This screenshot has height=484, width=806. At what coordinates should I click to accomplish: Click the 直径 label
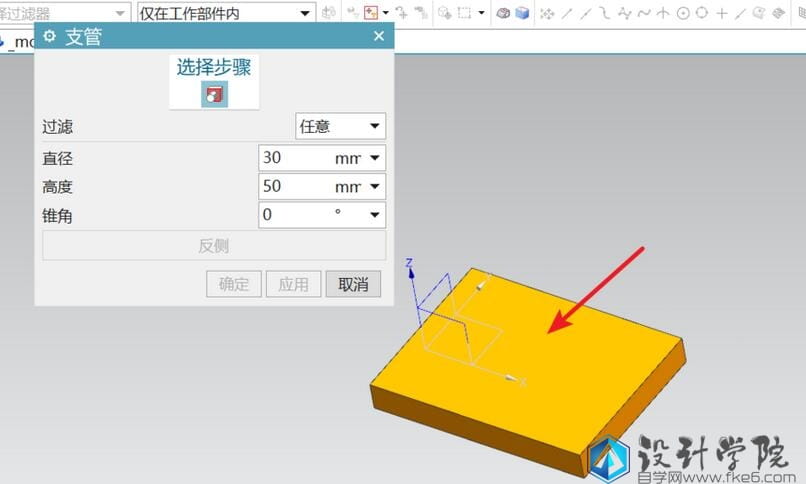[x=58, y=158]
